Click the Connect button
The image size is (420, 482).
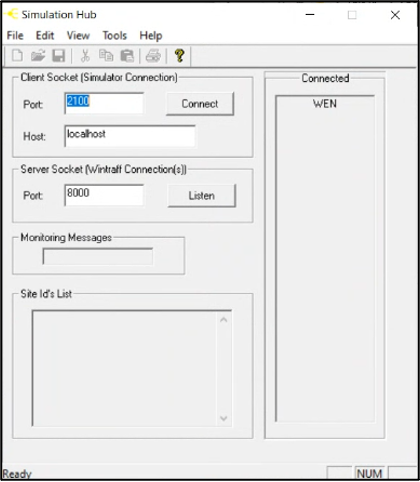pos(200,104)
